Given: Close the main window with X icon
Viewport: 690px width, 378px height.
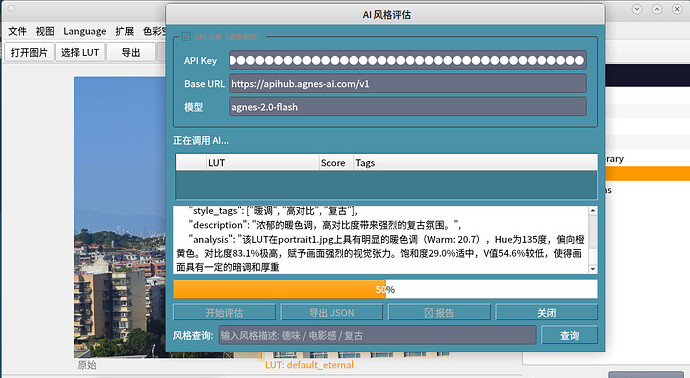Looking at the screenshot, I should pyautogui.click(x=677, y=9).
